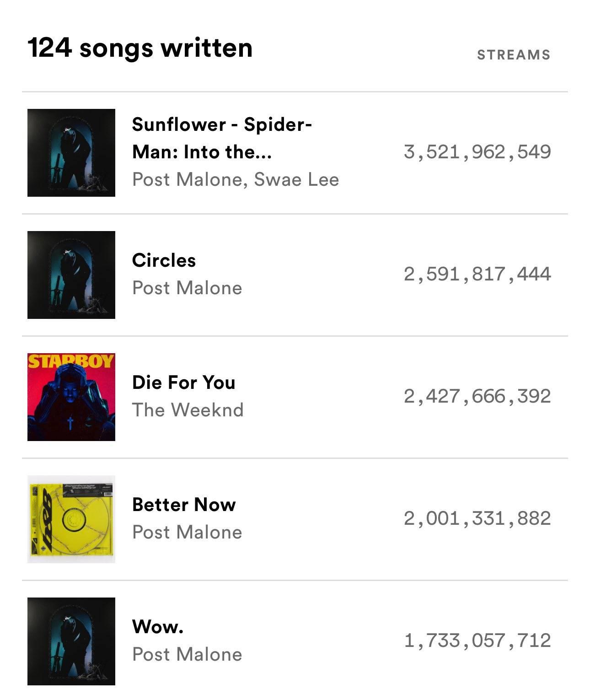Select the Starboy album cover
Image resolution: width=590 pixels, height=700 pixels.
tap(71, 397)
